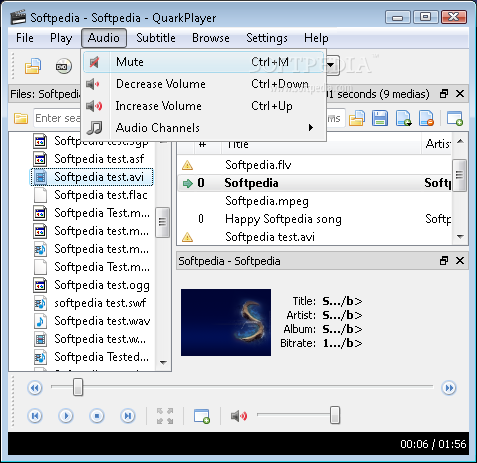Click the green now-playing arrow icon
The image size is (477, 463).
coord(188,183)
